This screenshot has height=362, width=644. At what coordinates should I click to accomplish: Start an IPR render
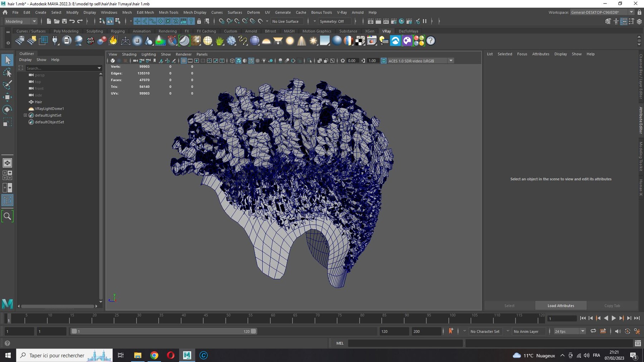click(386, 21)
